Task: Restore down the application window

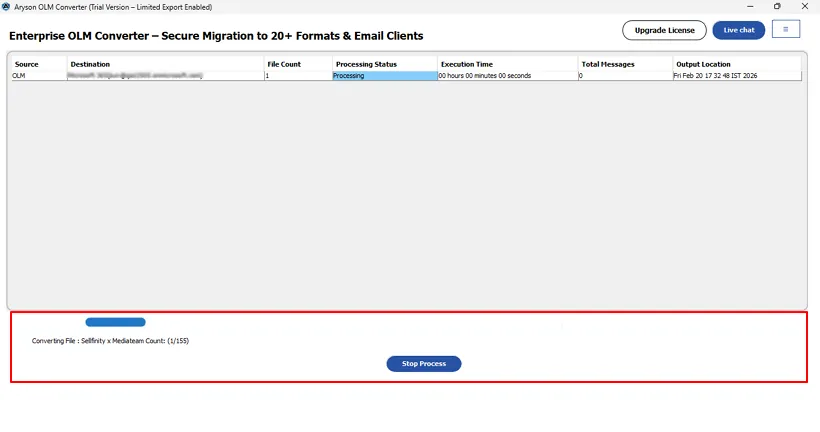Action: [777, 7]
